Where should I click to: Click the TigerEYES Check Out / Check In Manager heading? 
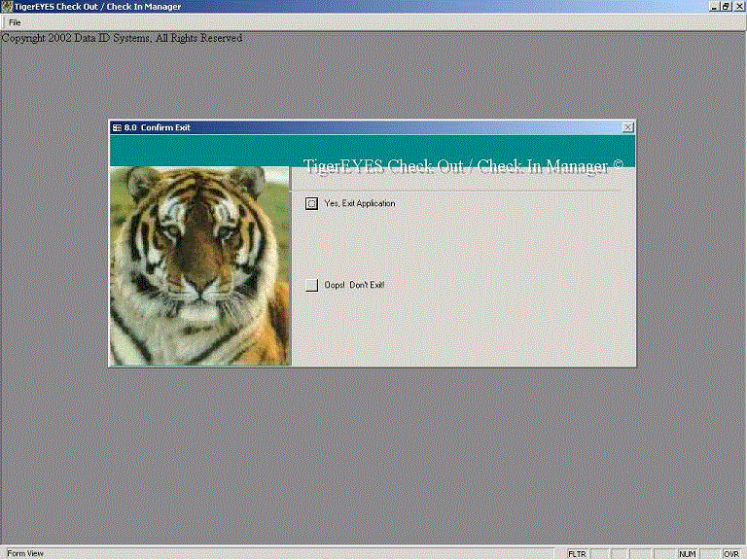tap(463, 166)
